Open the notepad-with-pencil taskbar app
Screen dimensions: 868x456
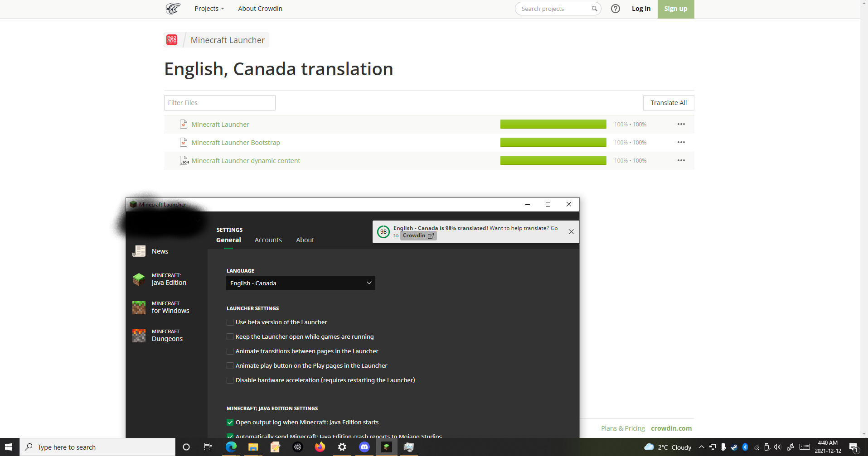[x=275, y=447]
